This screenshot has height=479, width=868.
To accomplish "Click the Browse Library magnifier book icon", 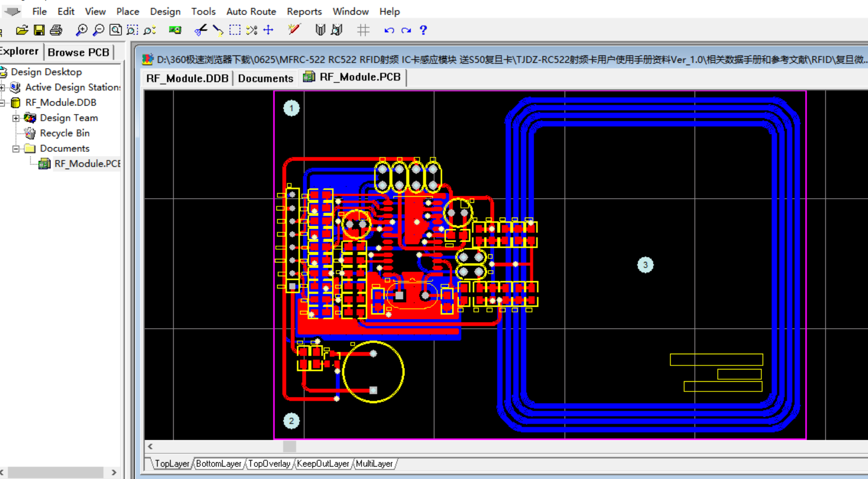I will coord(337,30).
